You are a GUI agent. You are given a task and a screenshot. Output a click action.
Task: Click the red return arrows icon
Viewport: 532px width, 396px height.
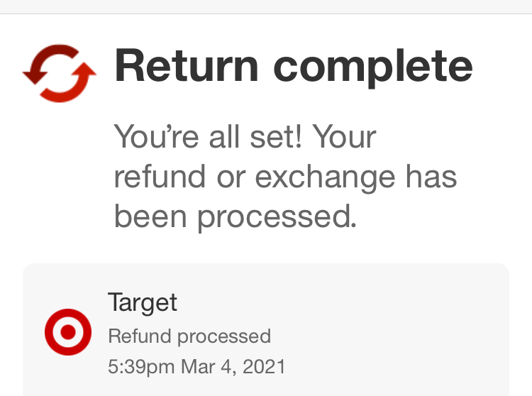60,72
